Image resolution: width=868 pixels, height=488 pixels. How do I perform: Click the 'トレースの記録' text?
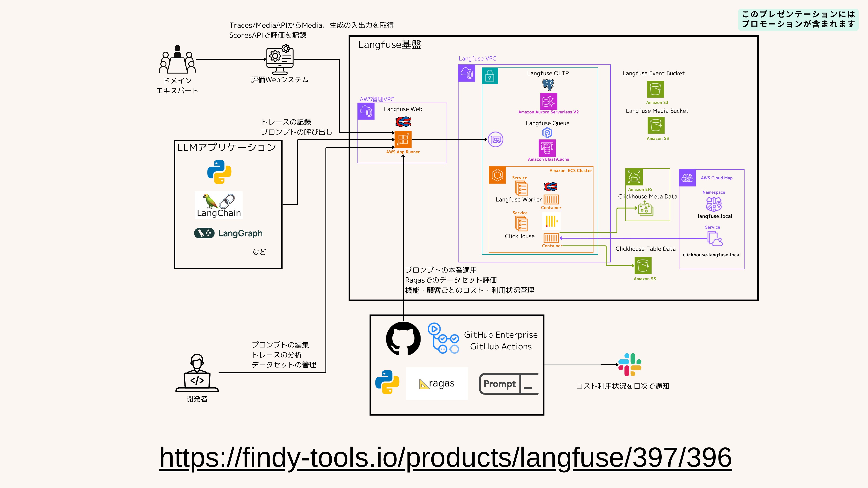(x=286, y=122)
